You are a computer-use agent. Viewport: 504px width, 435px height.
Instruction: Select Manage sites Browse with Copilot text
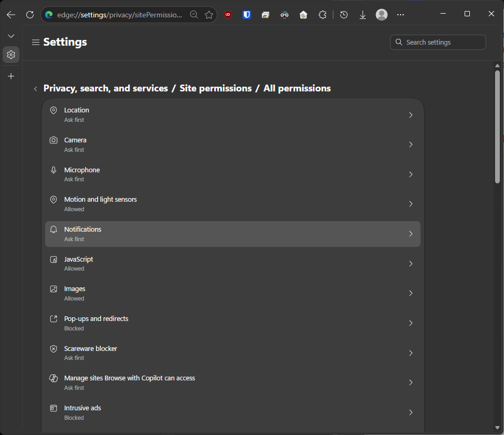130,378
